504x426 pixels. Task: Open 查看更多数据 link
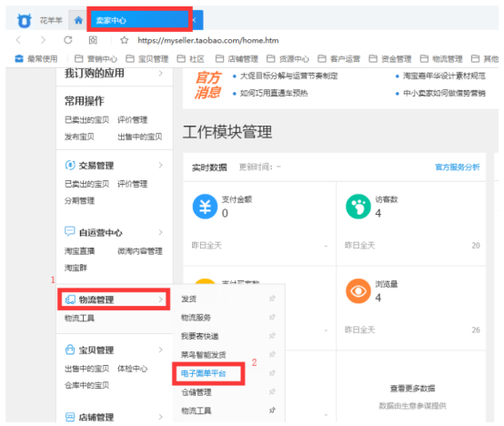click(x=412, y=389)
